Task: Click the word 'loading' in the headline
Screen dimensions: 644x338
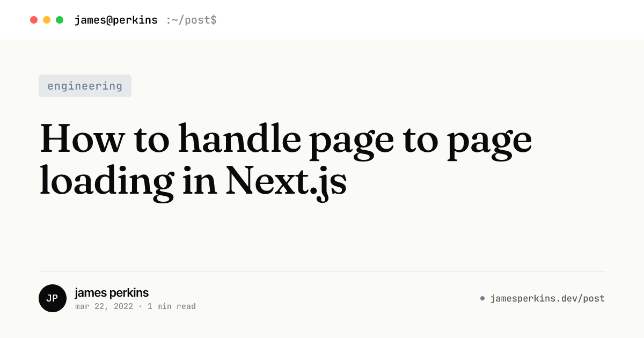Action: point(107,181)
